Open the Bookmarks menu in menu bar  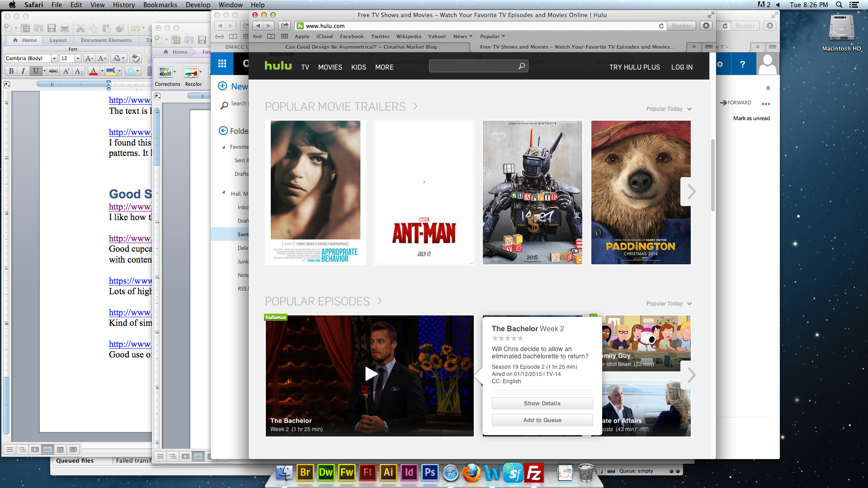160,5
